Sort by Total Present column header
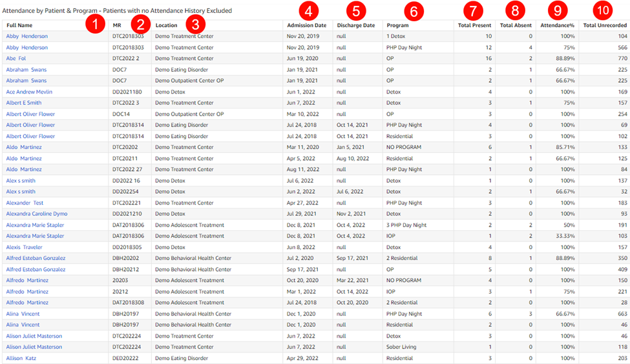The width and height of the screenshot is (630, 364). [474, 25]
